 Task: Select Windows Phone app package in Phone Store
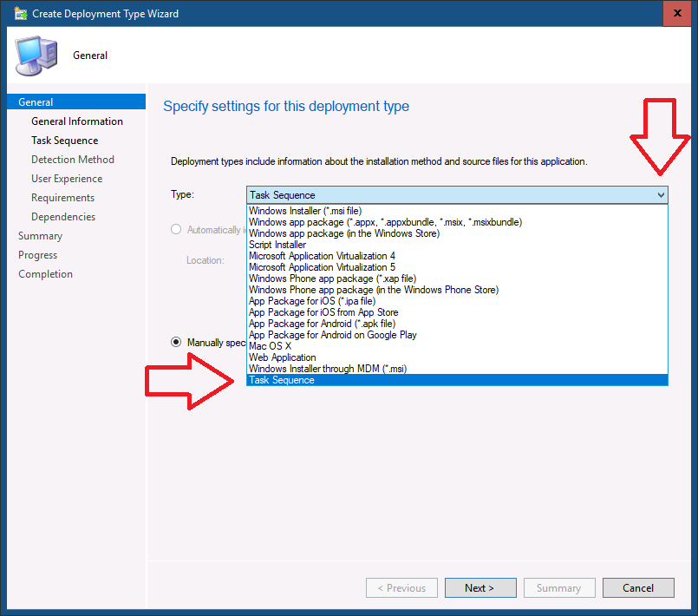457,290
